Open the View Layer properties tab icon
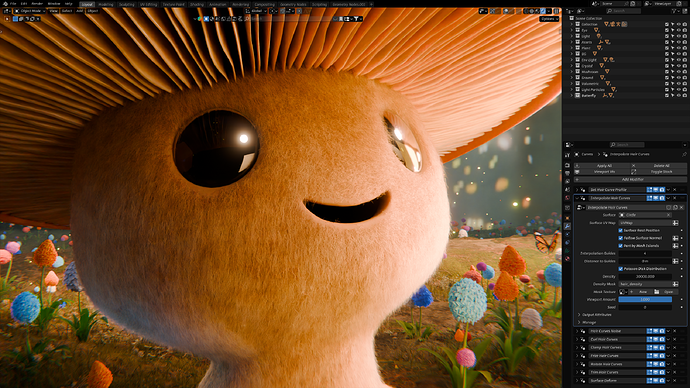Viewport: 690px width, 388px height. pos(567,181)
